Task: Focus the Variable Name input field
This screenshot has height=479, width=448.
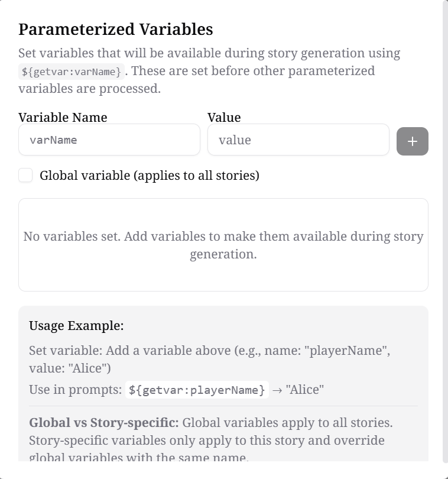Action: pos(109,140)
